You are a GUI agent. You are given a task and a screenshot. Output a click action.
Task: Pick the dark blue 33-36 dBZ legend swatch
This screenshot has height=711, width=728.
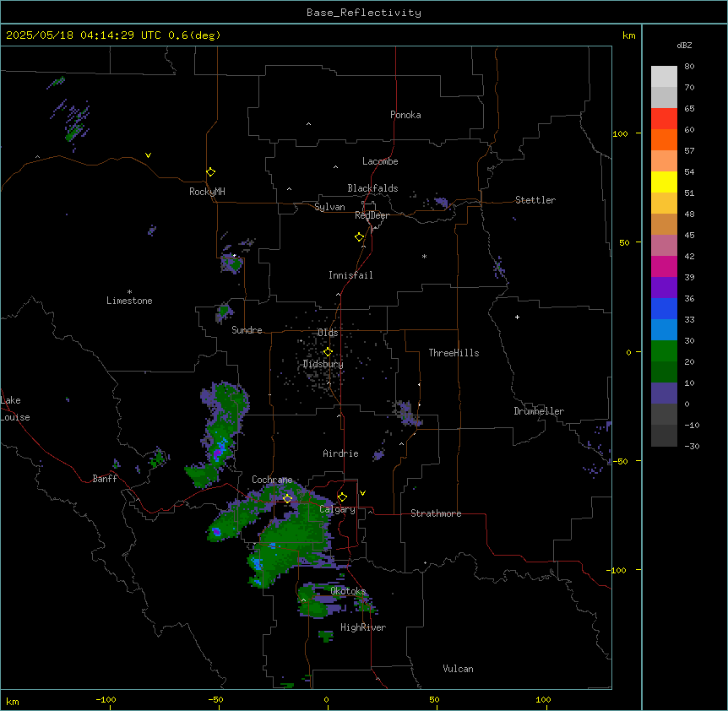click(664, 308)
